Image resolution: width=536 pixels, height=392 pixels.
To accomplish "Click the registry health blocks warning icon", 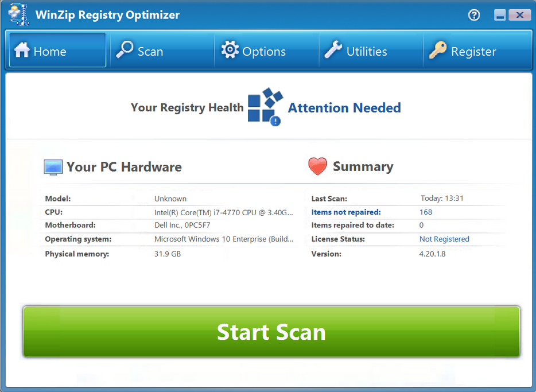I will click(x=265, y=107).
